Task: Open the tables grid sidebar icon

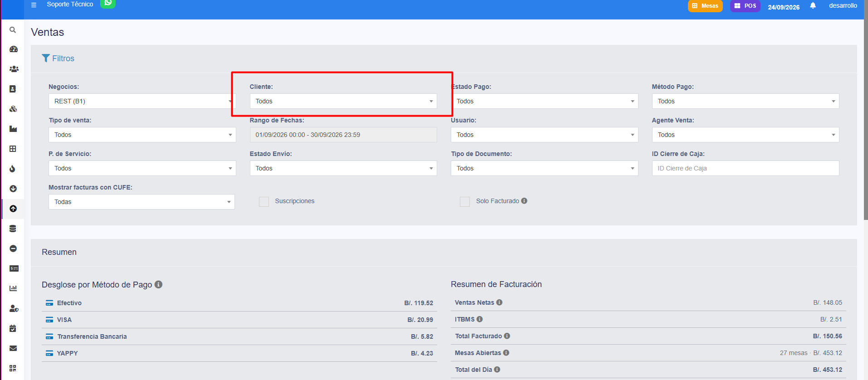Action: pyautogui.click(x=13, y=149)
